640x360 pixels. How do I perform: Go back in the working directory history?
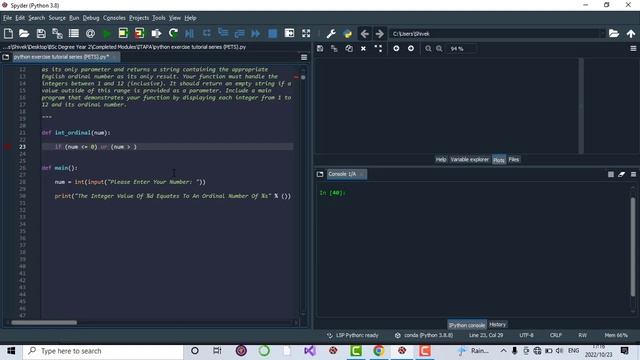point(364,33)
